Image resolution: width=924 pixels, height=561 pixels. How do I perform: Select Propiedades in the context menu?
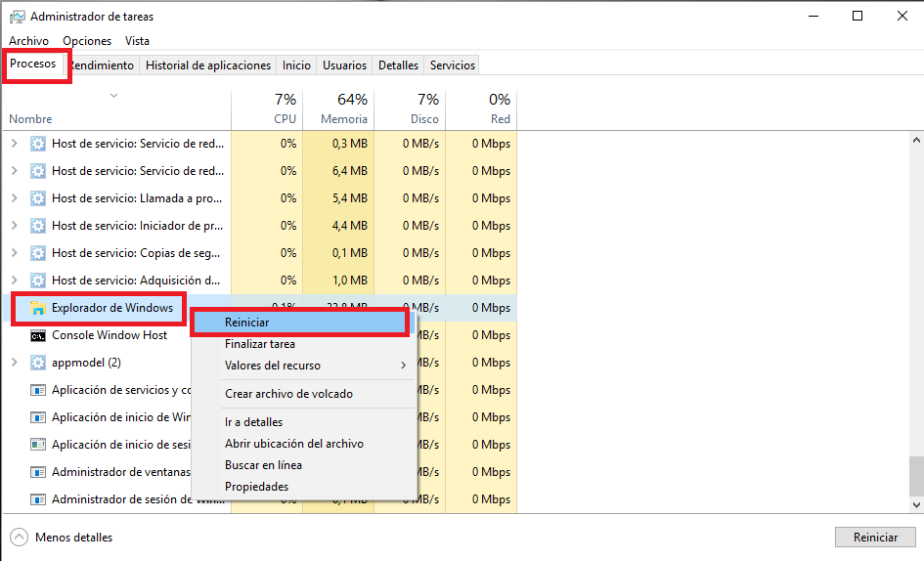click(304, 487)
